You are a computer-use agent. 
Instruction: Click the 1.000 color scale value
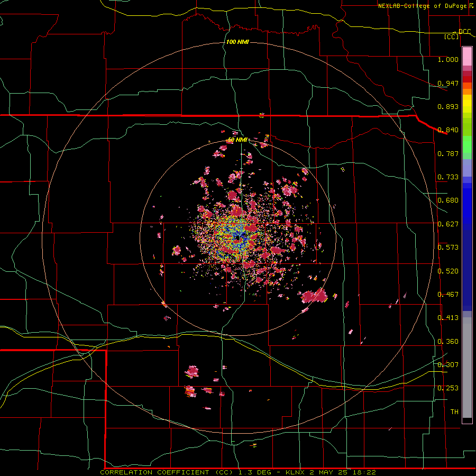click(x=448, y=59)
